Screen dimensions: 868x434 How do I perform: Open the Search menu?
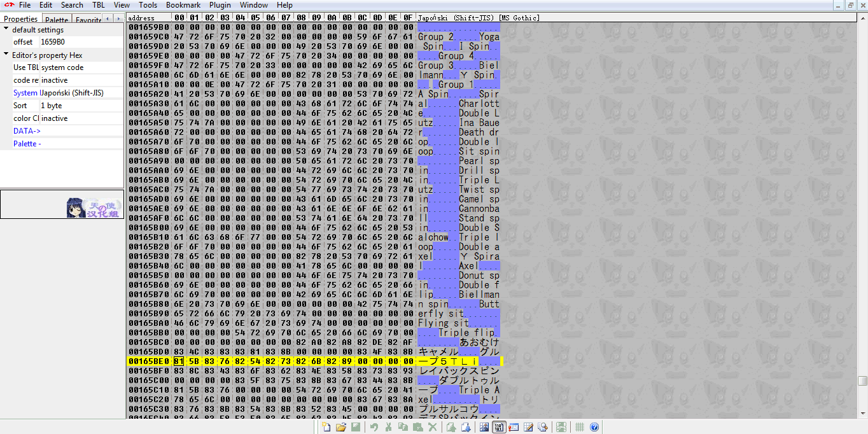72,4
